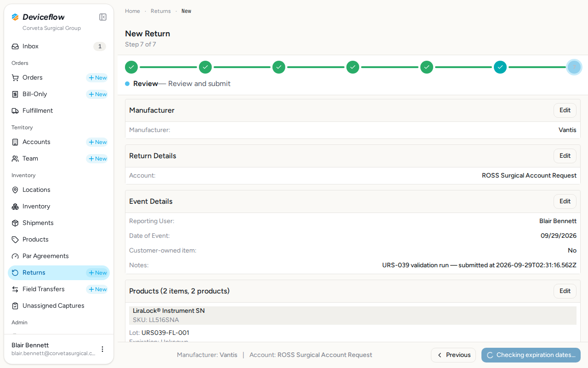Go back with the Previous button

[x=453, y=355]
